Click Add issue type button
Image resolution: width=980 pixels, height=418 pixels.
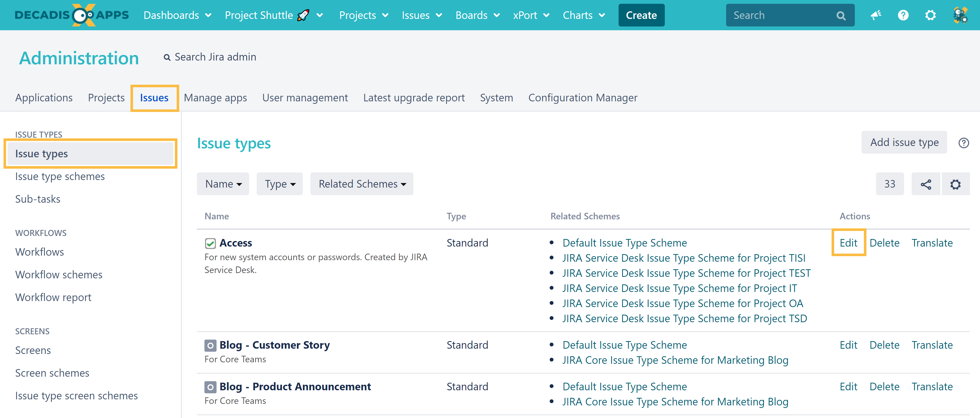click(x=904, y=142)
